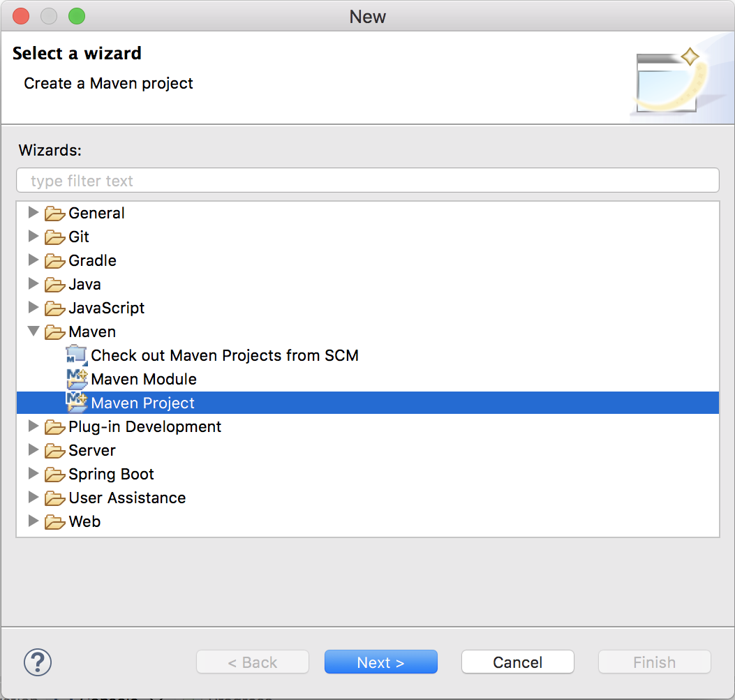Select the 'Web' label
Screen dimensions: 735x700
[x=84, y=521]
